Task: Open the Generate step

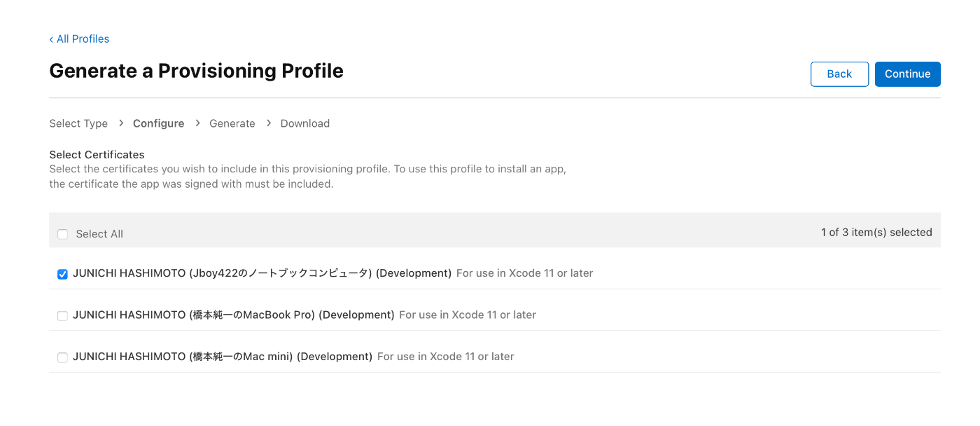Action: pyautogui.click(x=232, y=123)
